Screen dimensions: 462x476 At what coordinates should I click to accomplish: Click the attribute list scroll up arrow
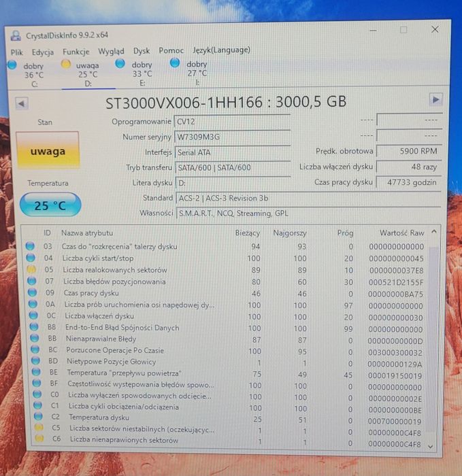click(x=433, y=232)
